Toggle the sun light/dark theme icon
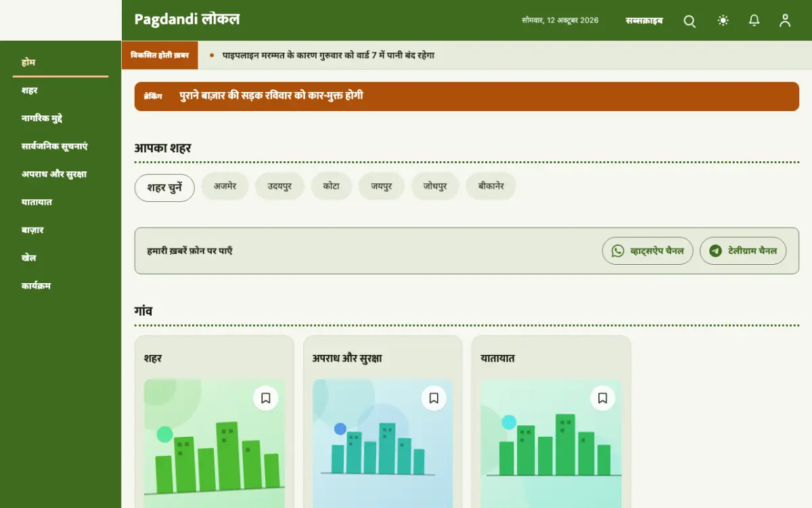This screenshot has width=812, height=508. [723, 21]
